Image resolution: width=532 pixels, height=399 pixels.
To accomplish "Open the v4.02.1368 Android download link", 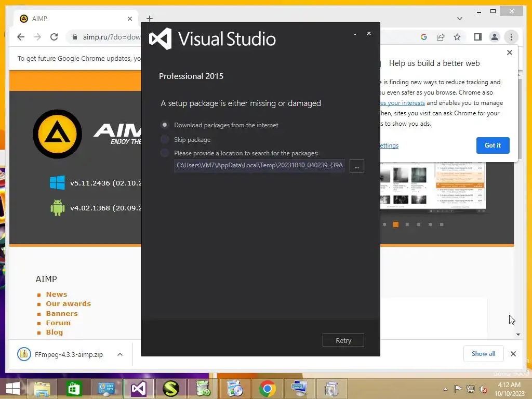I will click(x=105, y=208).
